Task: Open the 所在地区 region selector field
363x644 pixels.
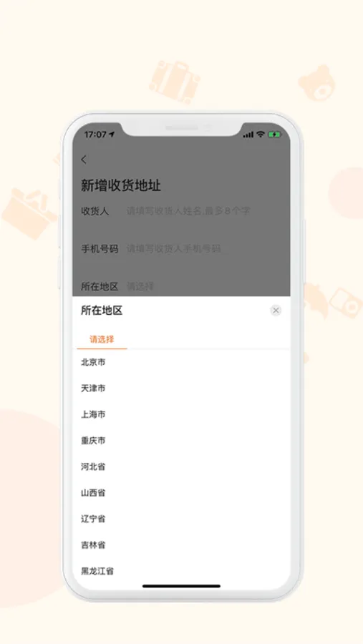Action: (181, 286)
